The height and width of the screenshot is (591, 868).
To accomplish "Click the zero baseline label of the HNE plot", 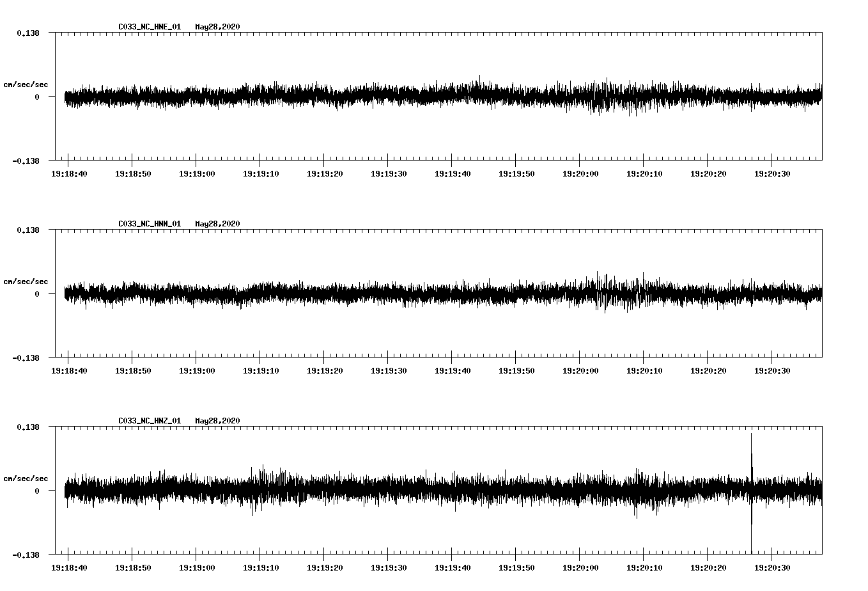I will coord(37,97).
